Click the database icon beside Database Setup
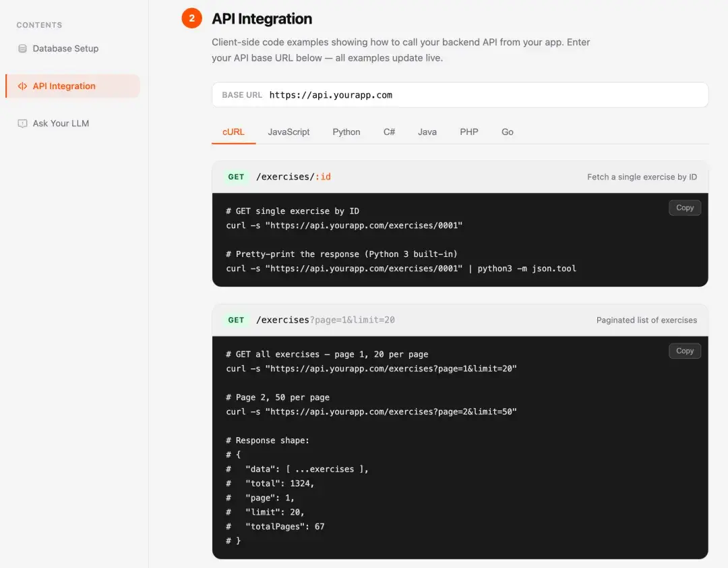 coord(22,49)
